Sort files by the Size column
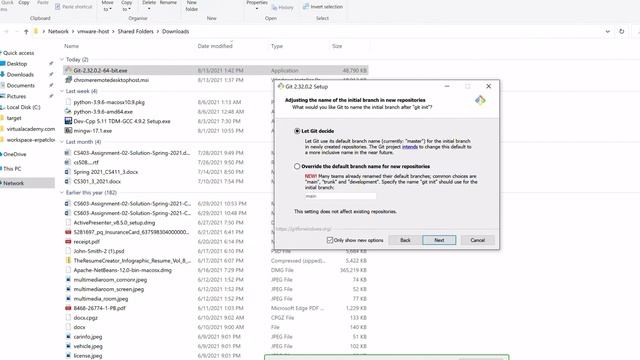The width and height of the screenshot is (640, 360). [337, 46]
